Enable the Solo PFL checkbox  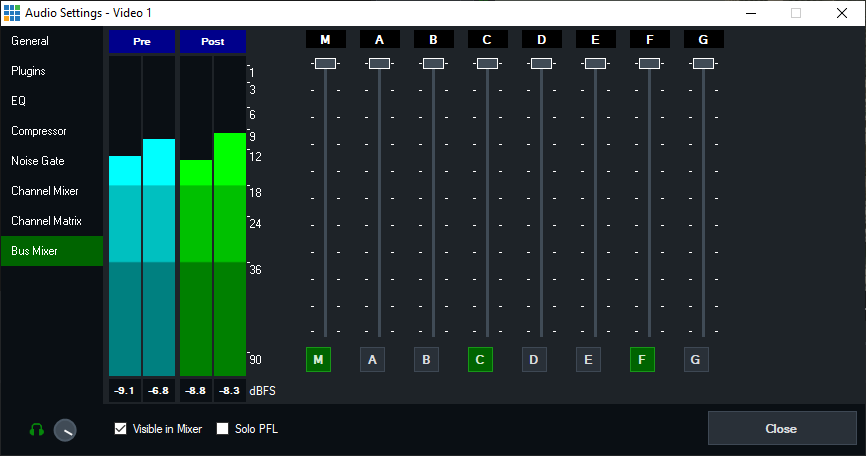tap(223, 429)
